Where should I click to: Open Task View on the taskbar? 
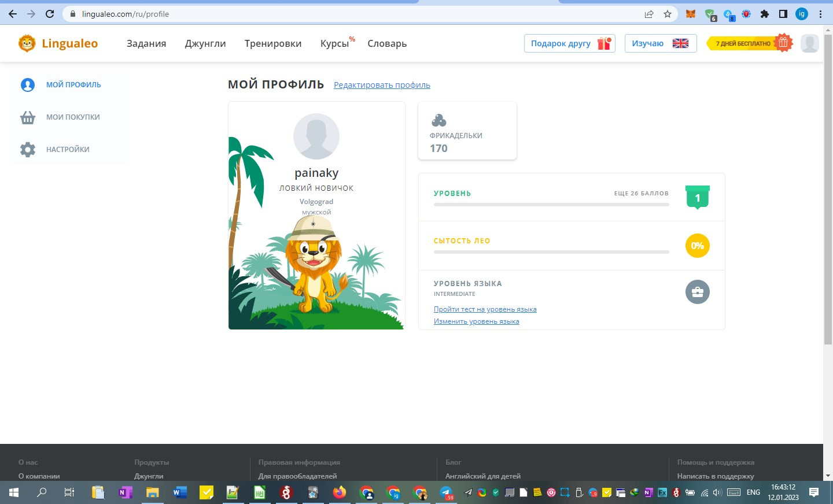69,492
